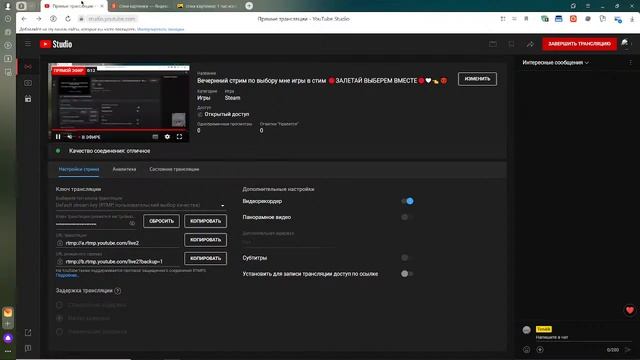Click the СБРОСИТЬ stream key button
This screenshot has height=360, width=640.
coord(161,221)
